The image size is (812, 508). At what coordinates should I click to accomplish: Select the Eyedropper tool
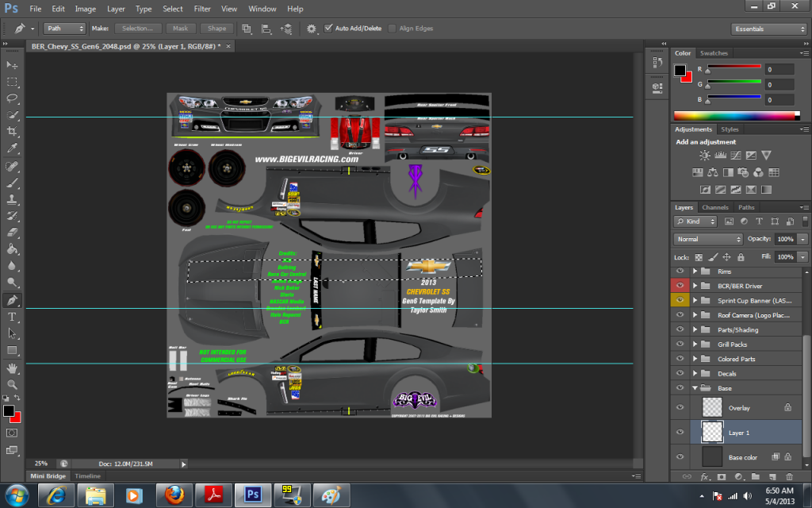12,148
